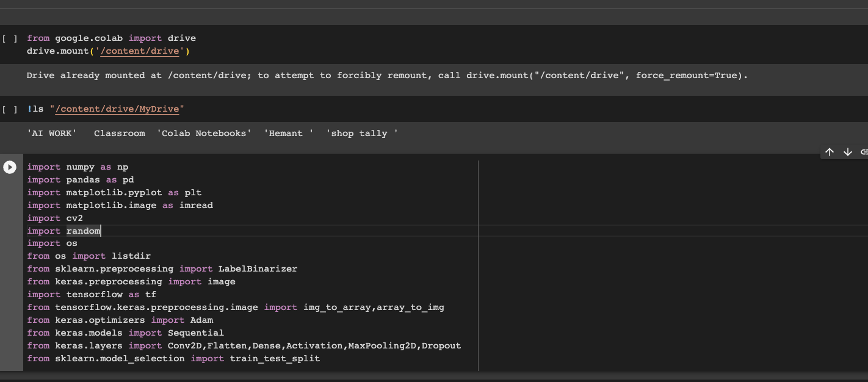Image resolution: width=868 pixels, height=382 pixels.
Task: Click the run bracket of the !ls cell
Action: tap(10, 109)
